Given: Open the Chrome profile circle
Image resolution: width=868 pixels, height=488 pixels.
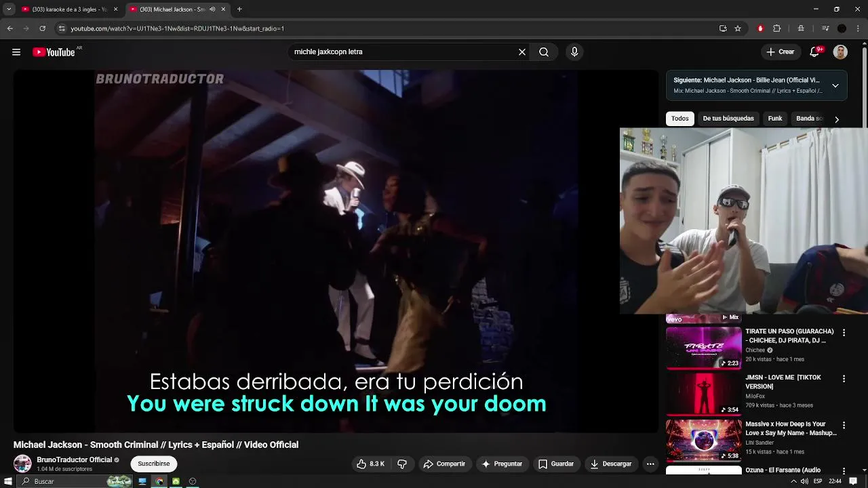Looking at the screenshot, I should (842, 28).
